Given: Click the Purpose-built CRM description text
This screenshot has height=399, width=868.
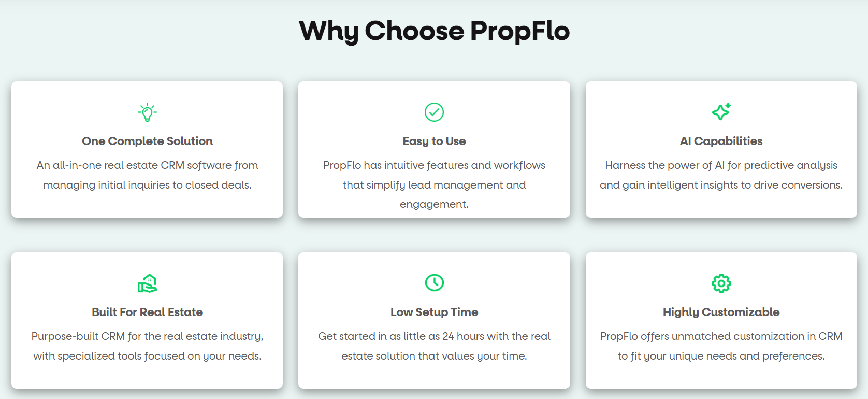Looking at the screenshot, I should (x=147, y=346).
